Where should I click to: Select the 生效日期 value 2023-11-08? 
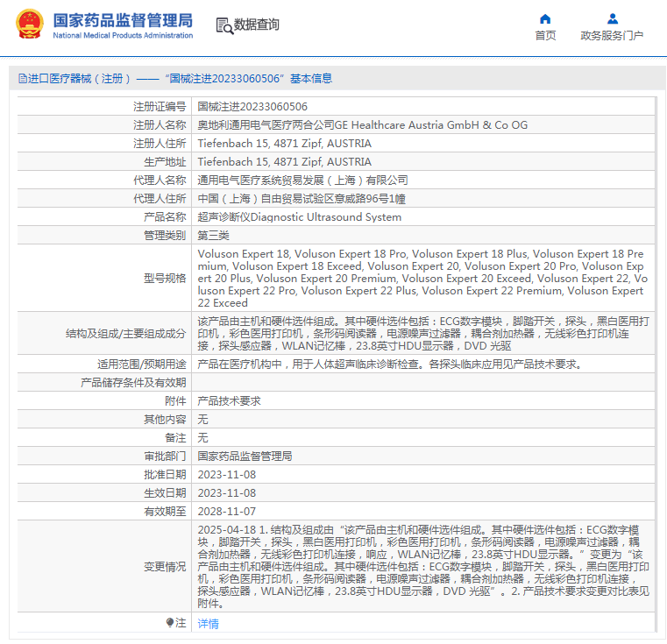[226, 493]
